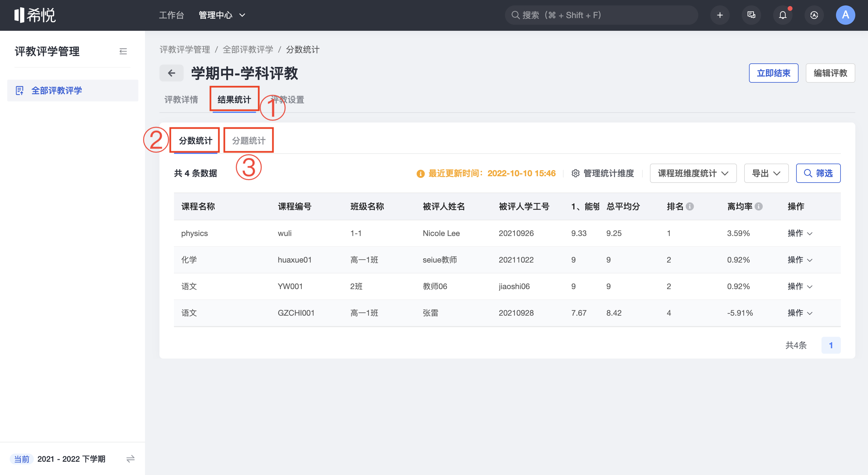The width and height of the screenshot is (868, 475).
Task: Open the user avatar A menu
Action: 845,15
